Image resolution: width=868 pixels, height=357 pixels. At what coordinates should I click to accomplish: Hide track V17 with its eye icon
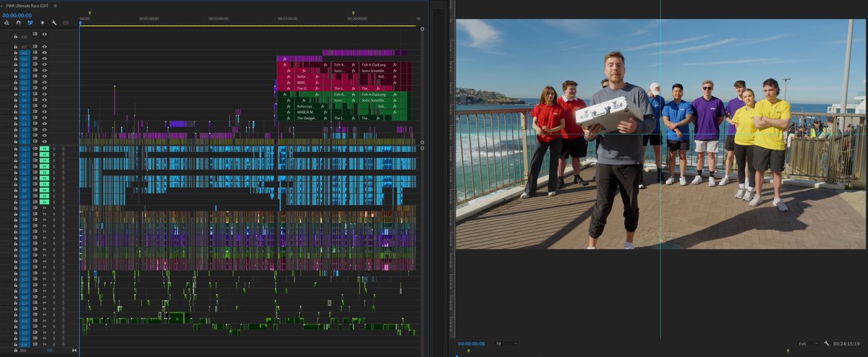pos(44,46)
